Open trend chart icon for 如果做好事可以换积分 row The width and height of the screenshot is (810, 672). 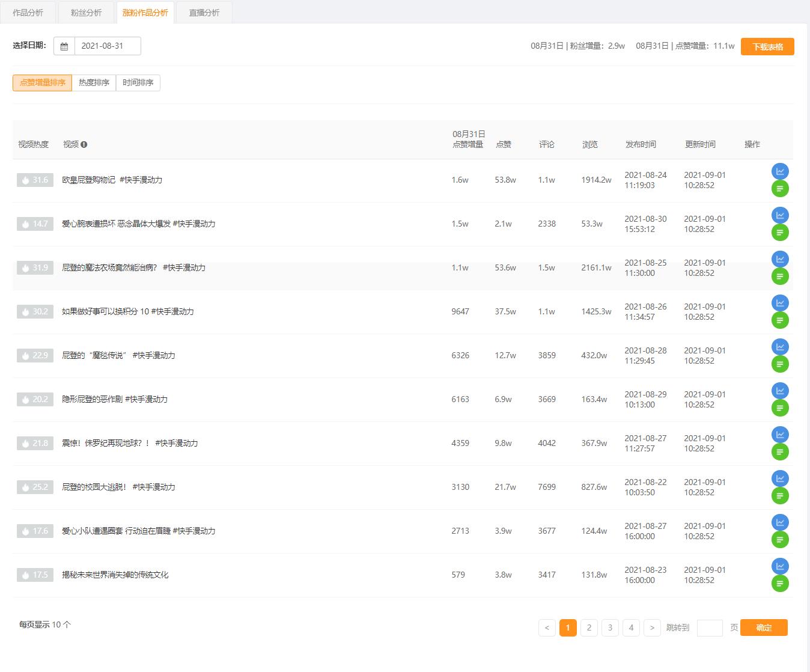click(x=780, y=303)
